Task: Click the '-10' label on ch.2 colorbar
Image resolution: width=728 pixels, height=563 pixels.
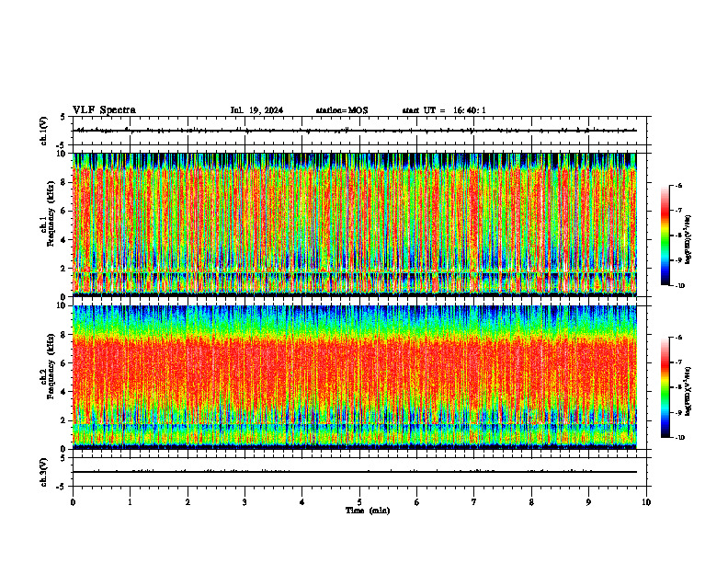Action: pos(678,437)
